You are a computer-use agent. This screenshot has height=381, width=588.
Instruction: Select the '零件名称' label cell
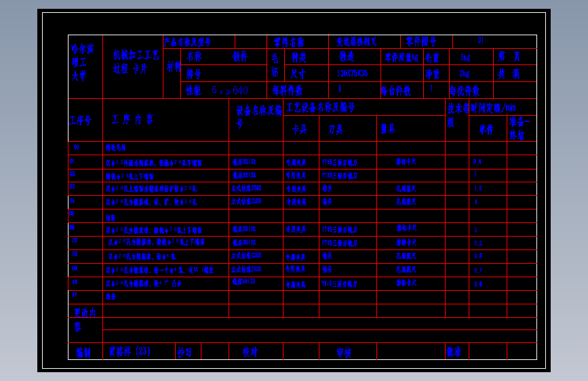pyautogui.click(x=289, y=42)
